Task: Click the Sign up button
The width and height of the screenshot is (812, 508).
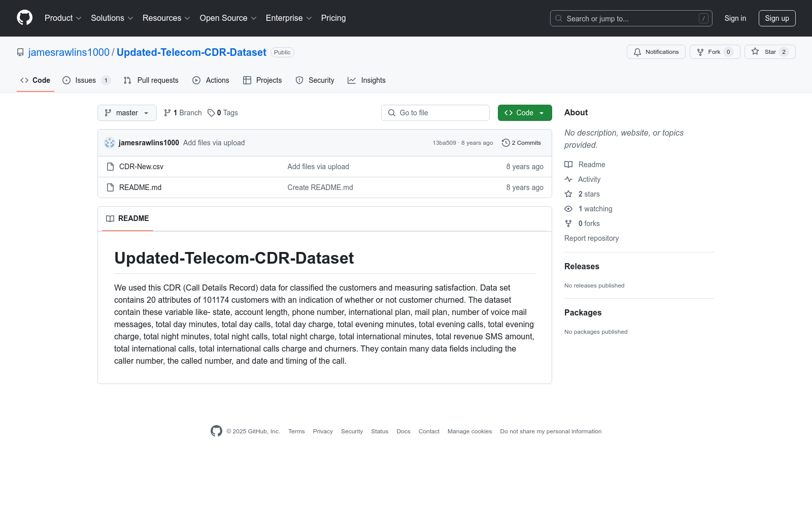Action: coord(777,18)
